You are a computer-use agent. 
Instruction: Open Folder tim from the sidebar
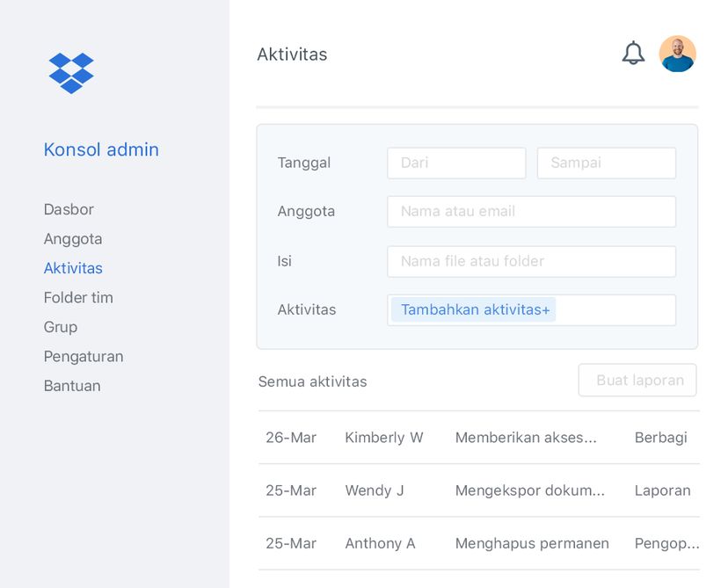coord(78,297)
